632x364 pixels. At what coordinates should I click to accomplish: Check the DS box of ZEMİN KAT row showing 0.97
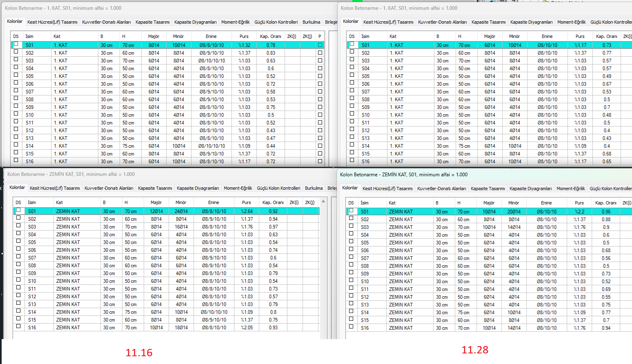point(18,226)
